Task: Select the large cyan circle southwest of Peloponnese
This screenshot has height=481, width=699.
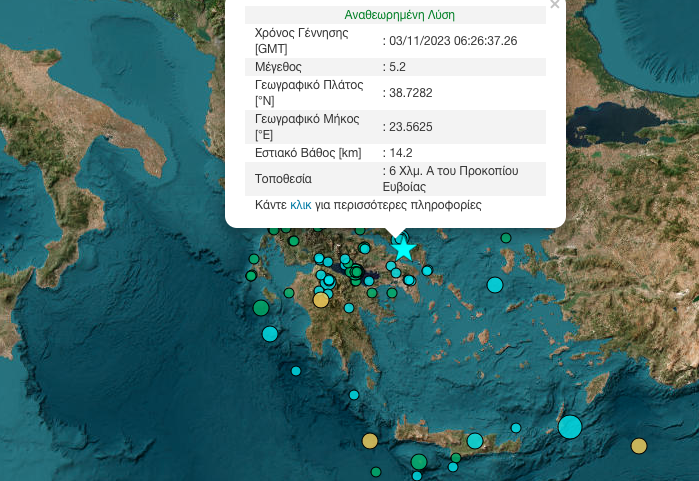Action: pyautogui.click(x=270, y=334)
